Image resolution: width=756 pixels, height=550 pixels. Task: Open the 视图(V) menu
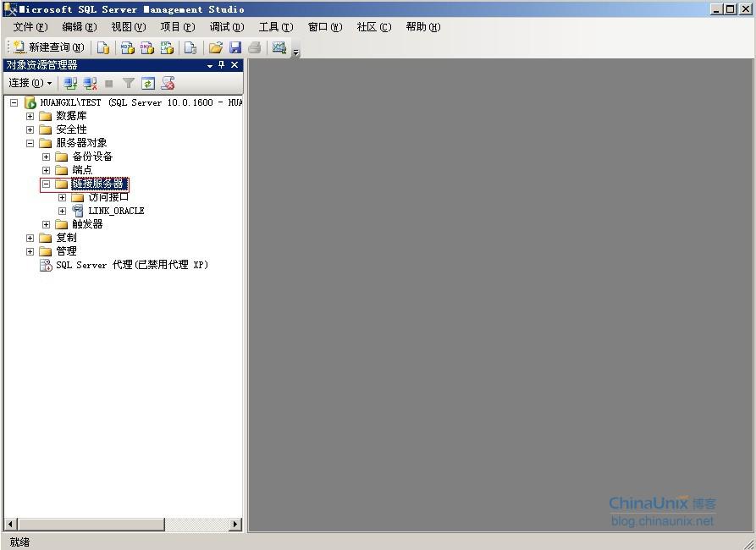128,27
